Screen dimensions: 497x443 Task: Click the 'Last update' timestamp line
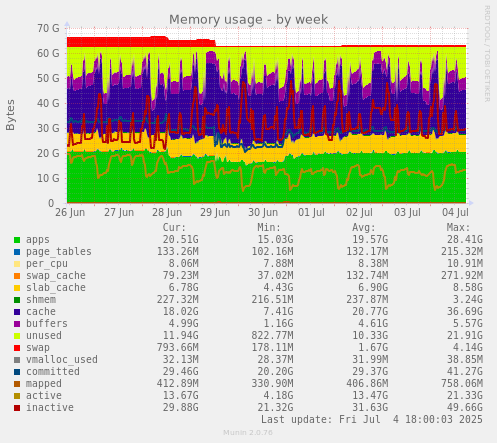coord(372,420)
